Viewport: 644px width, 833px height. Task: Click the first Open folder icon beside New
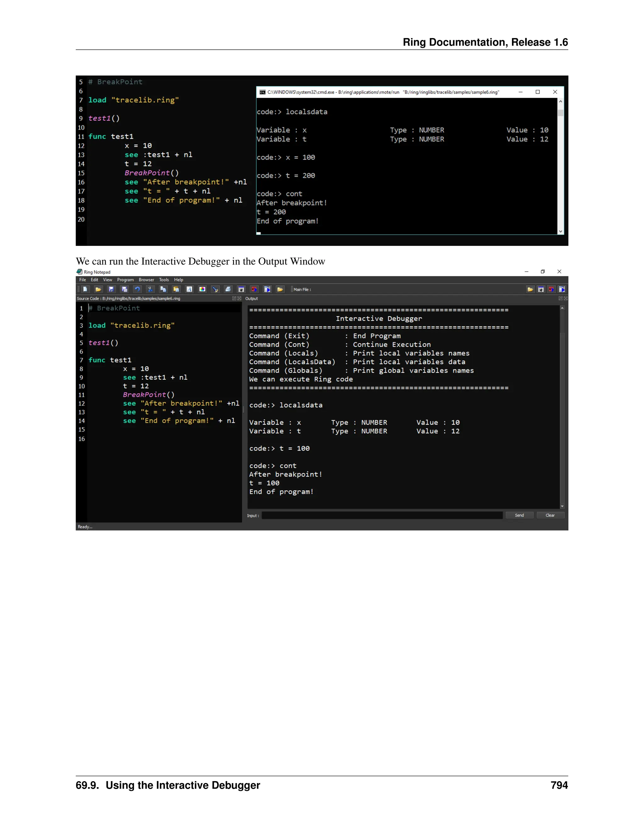click(98, 289)
